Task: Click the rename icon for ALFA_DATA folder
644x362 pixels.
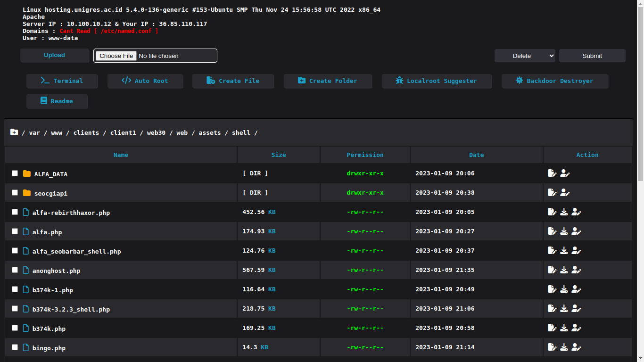Action: (552, 173)
